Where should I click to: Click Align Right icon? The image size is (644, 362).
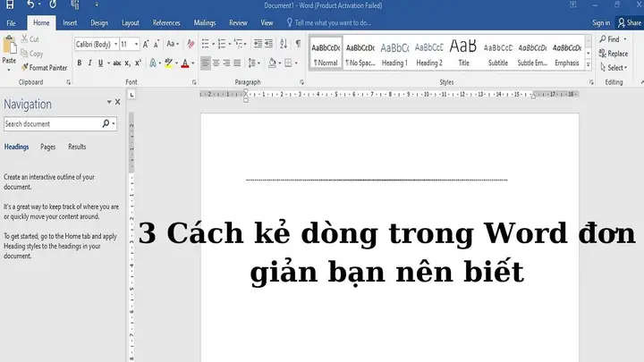[x=226, y=63]
